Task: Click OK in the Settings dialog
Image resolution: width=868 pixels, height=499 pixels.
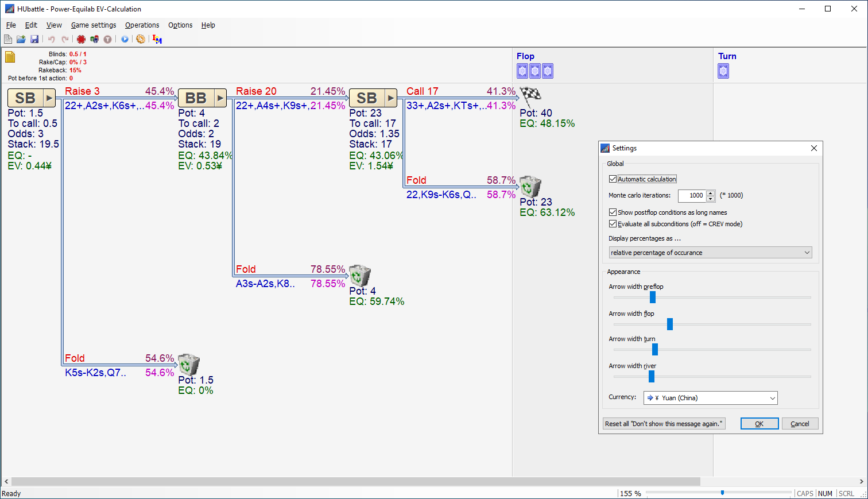Action: 759,424
